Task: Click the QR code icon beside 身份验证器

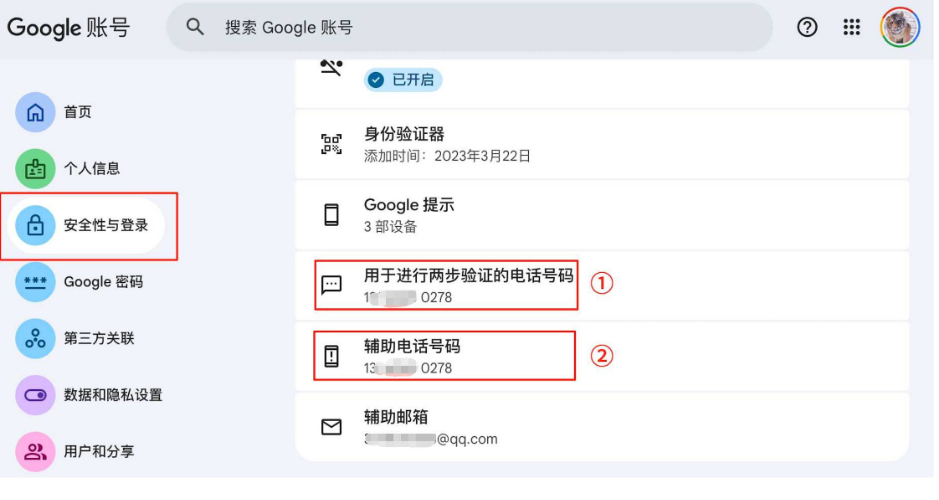Action: point(331,144)
